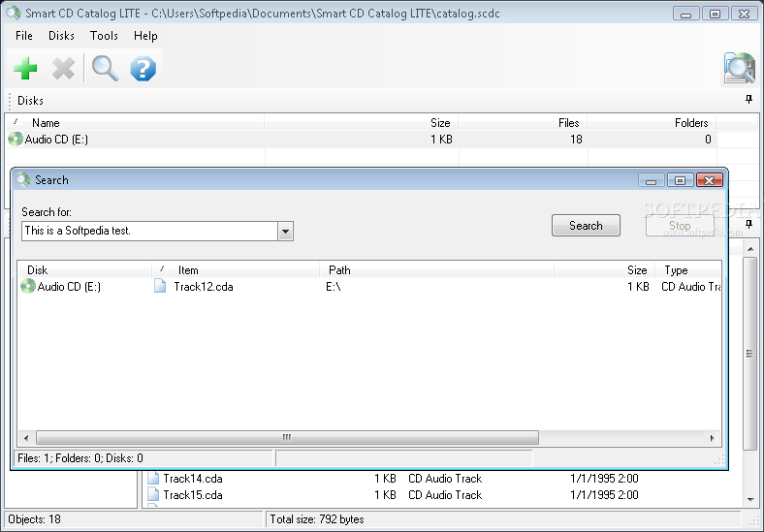764x532 pixels.
Task: Select Track12.cda in search results
Action: pos(204,287)
